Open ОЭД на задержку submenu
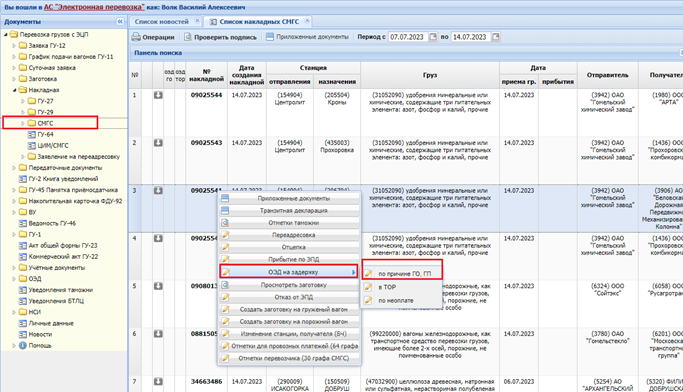 pos(289,272)
